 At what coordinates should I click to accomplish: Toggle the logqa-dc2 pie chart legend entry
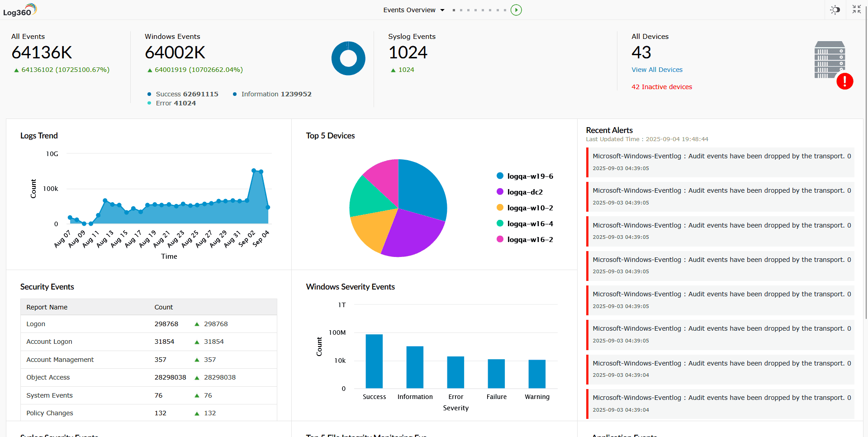[499, 191]
